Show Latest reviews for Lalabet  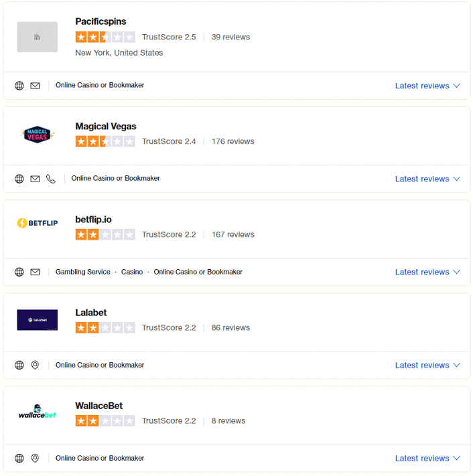427,365
